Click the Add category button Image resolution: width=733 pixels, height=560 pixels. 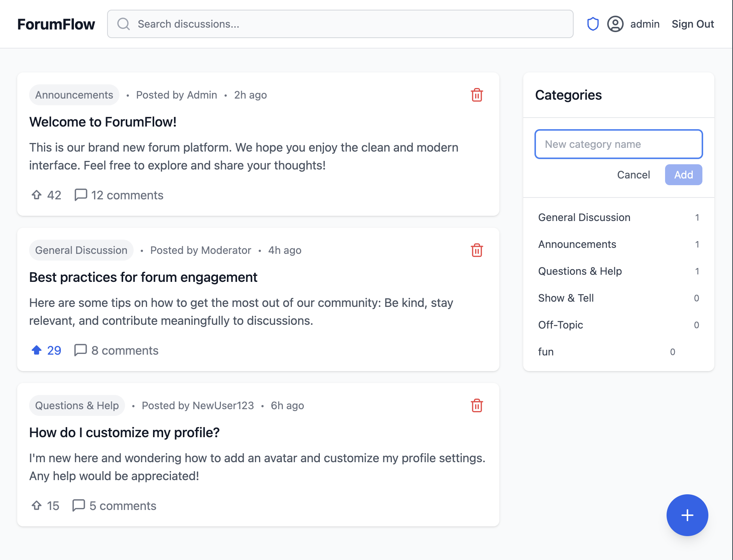683,175
